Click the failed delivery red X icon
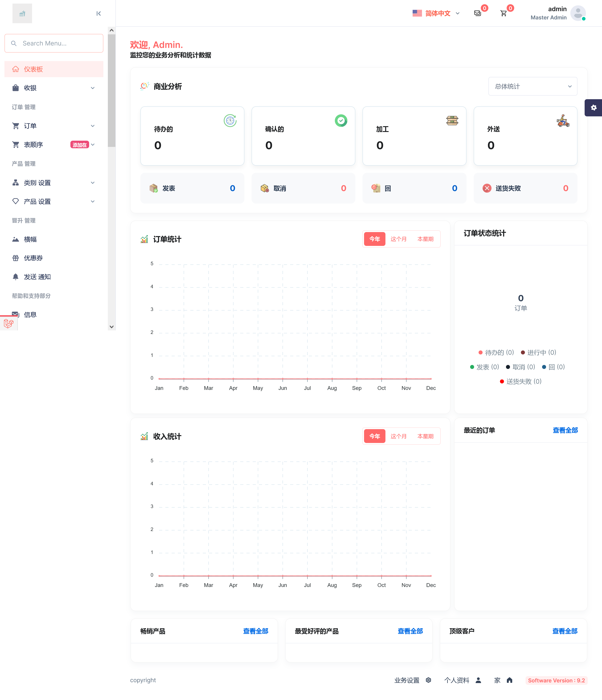Screen dimensions: 602x700 (487, 188)
